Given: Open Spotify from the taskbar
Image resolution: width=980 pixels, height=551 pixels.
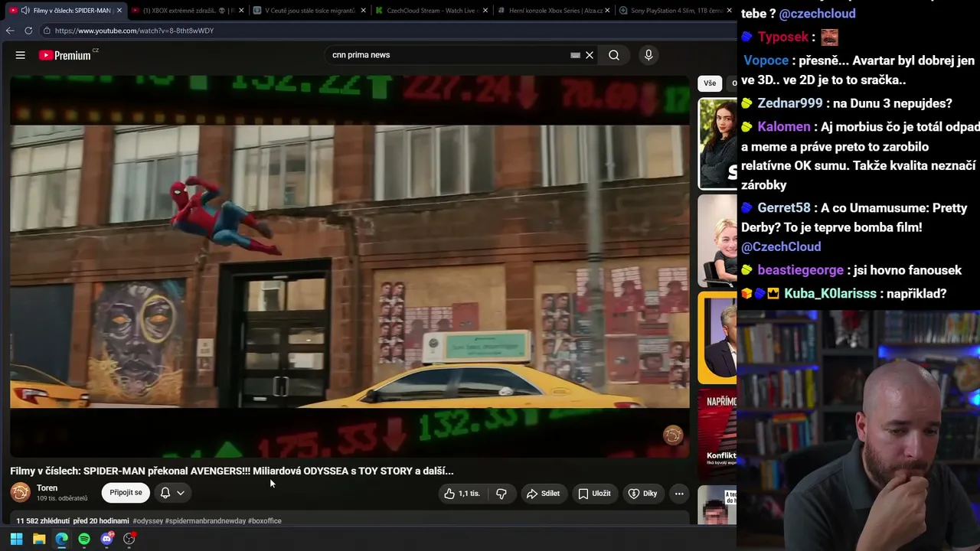Looking at the screenshot, I should pyautogui.click(x=84, y=539).
